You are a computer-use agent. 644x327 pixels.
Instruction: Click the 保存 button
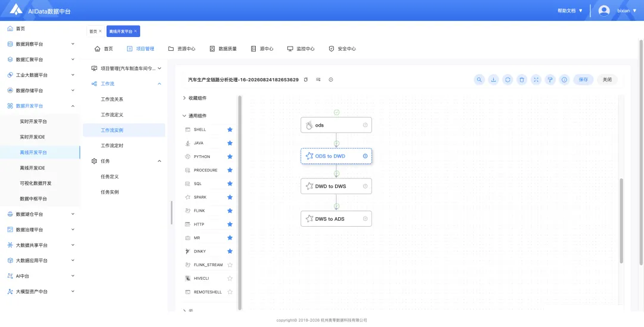point(583,80)
